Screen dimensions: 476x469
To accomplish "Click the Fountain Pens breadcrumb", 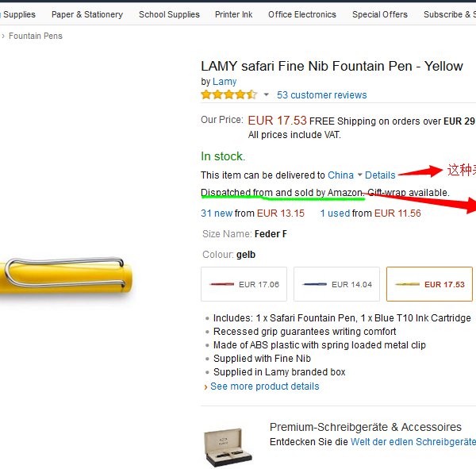I will point(36,36).
